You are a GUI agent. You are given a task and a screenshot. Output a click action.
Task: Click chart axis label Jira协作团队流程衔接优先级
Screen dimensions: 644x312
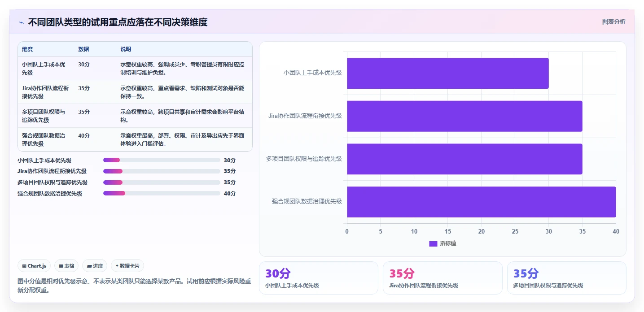tap(305, 116)
